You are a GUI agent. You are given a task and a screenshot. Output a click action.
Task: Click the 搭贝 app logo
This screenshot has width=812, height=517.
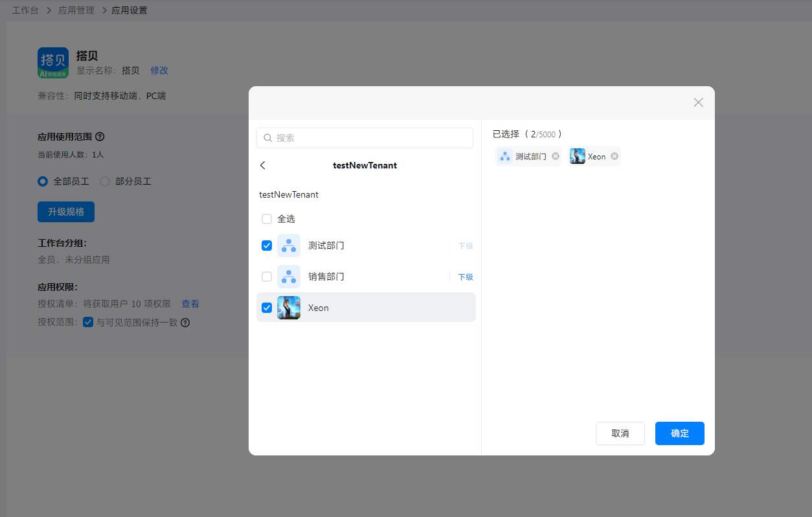[53, 63]
